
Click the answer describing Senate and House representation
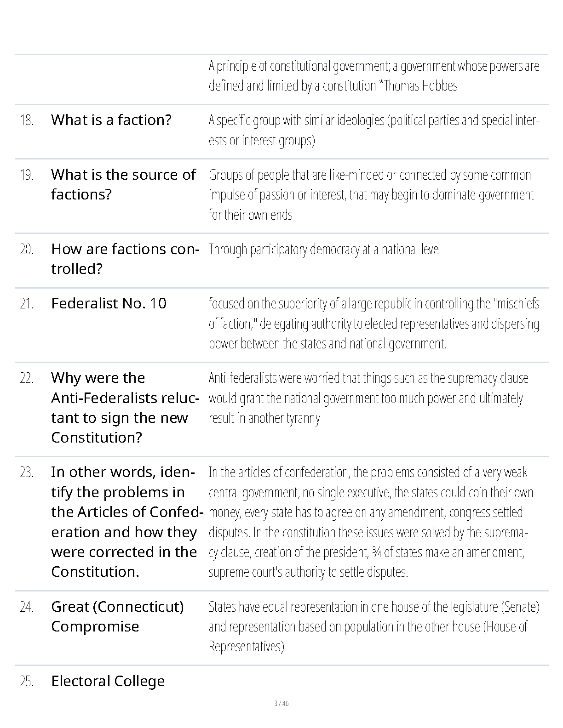[374, 626]
